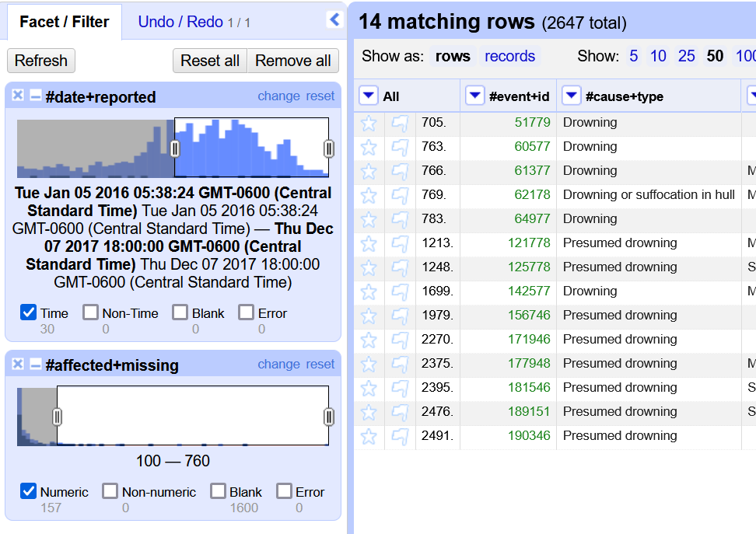Click left slider handle of #date+reported histogram
This screenshot has width=756, height=534.
coord(175,148)
